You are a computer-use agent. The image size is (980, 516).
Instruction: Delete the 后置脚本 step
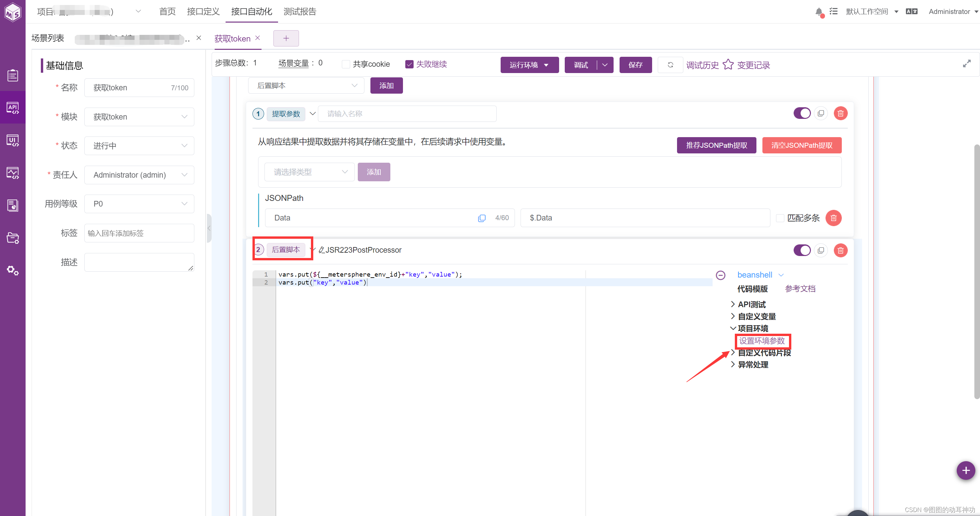pyautogui.click(x=841, y=250)
